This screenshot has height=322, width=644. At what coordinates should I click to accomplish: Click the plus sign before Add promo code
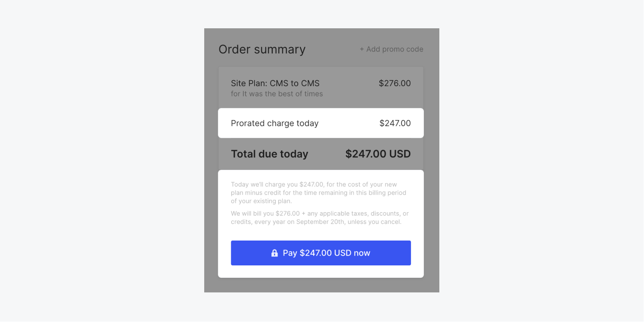click(362, 49)
